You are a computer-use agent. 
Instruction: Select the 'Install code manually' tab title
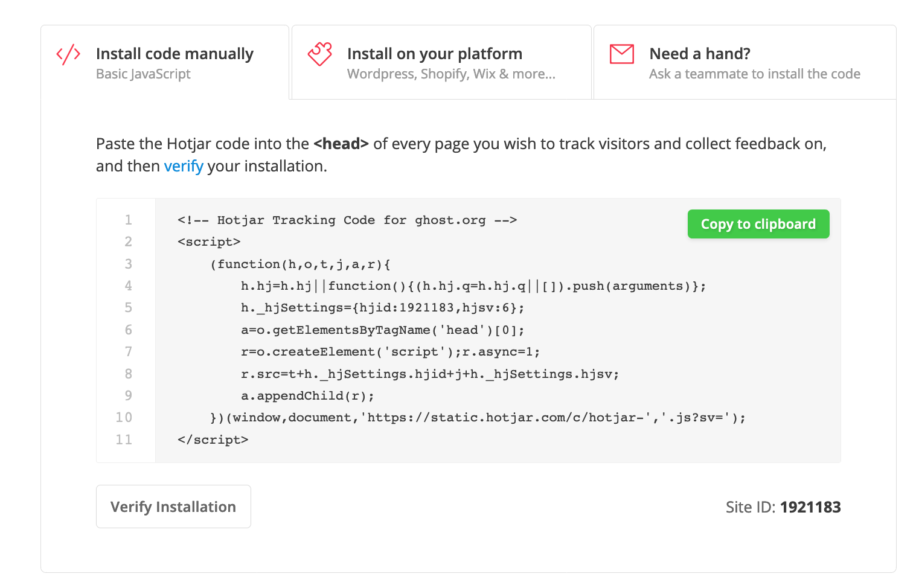(x=175, y=54)
